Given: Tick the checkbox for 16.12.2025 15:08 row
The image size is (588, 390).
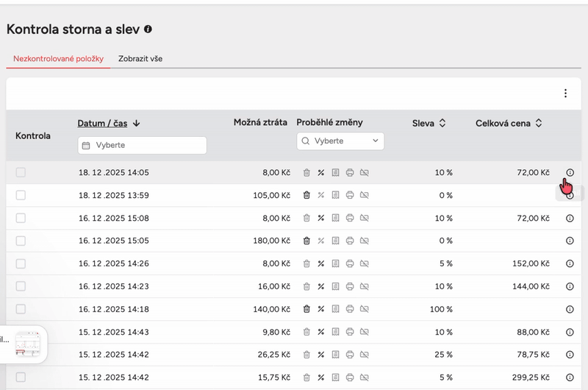Looking at the screenshot, I should 21,219.
